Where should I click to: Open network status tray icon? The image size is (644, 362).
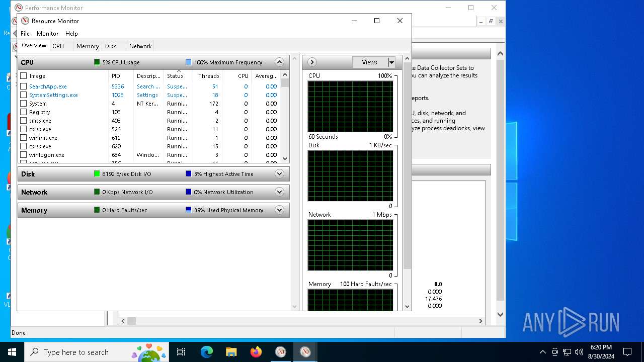pos(567,352)
